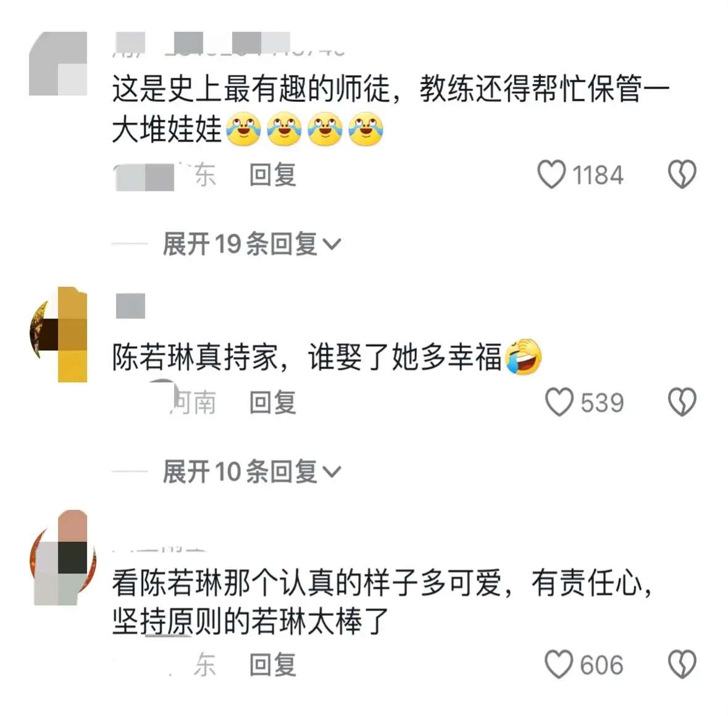Reply to the 史上最有趣的师徒 comment
728x716 pixels.
pos(272,175)
